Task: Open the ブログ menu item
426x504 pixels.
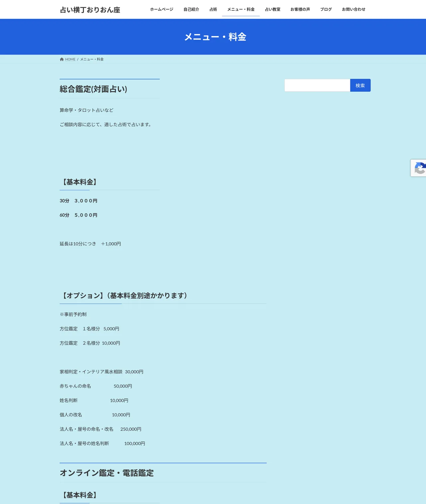Action: [x=326, y=9]
